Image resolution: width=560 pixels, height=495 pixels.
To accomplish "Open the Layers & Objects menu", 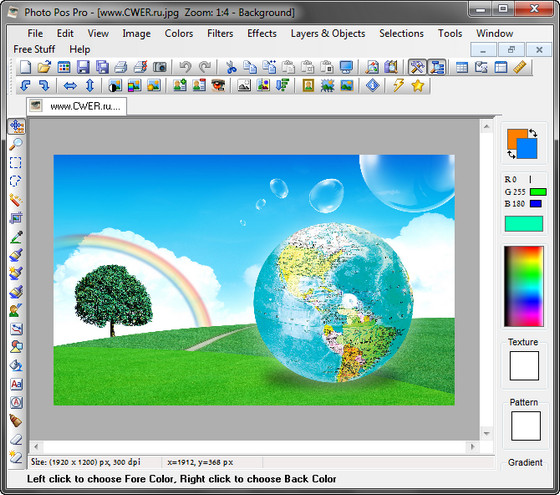I will click(x=328, y=34).
